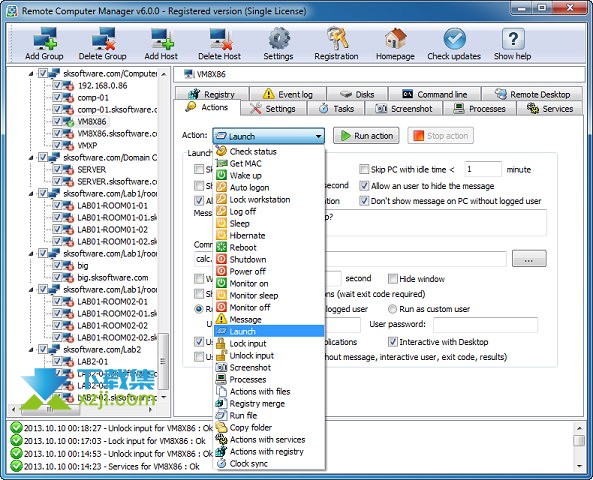Switch to the Registry tab
The width and height of the screenshot is (593, 480).
(x=212, y=94)
